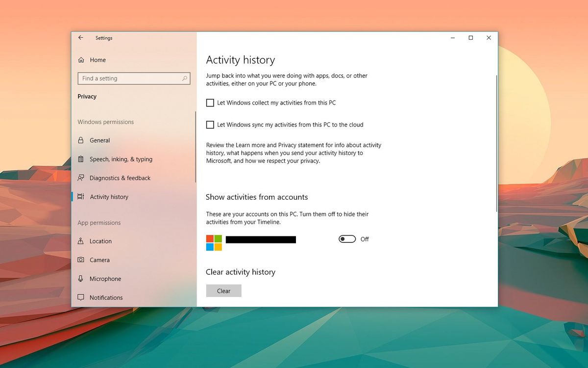Select the Camera icon in sidebar

[x=81, y=260]
